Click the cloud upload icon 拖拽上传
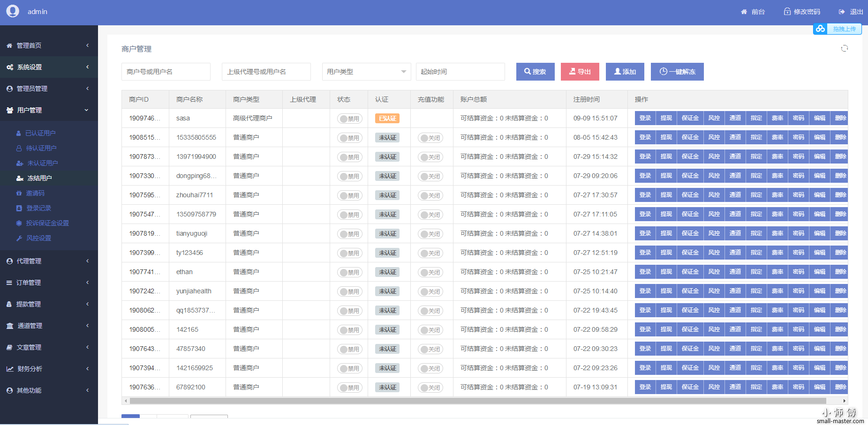Viewport: 868px width, 425px height. tap(820, 29)
